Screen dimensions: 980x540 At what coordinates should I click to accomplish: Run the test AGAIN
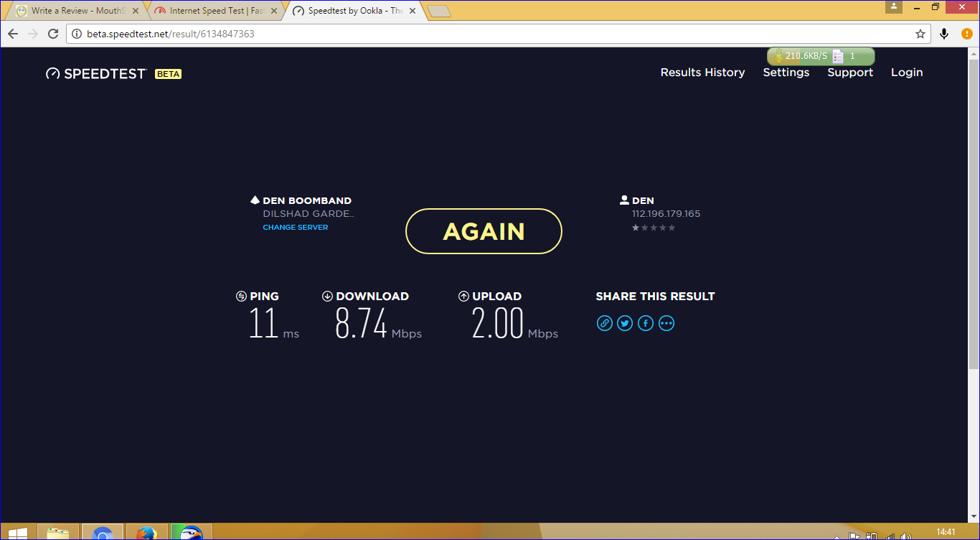[484, 231]
